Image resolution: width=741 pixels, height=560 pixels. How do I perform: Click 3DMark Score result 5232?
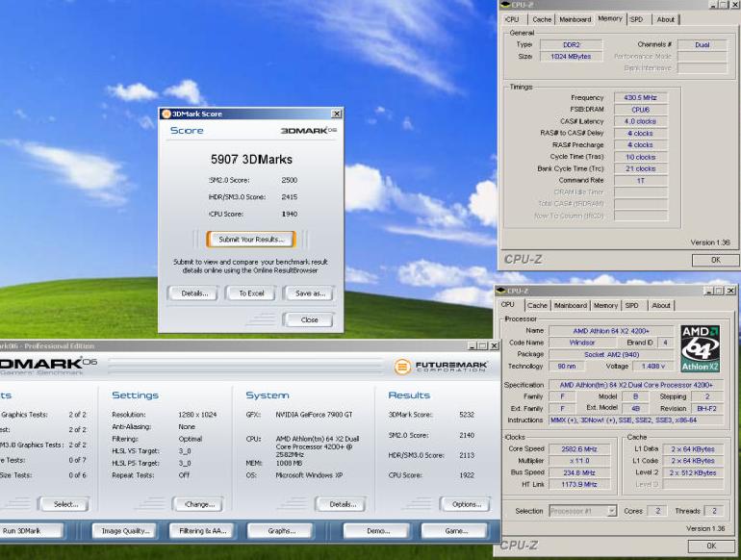(467, 415)
